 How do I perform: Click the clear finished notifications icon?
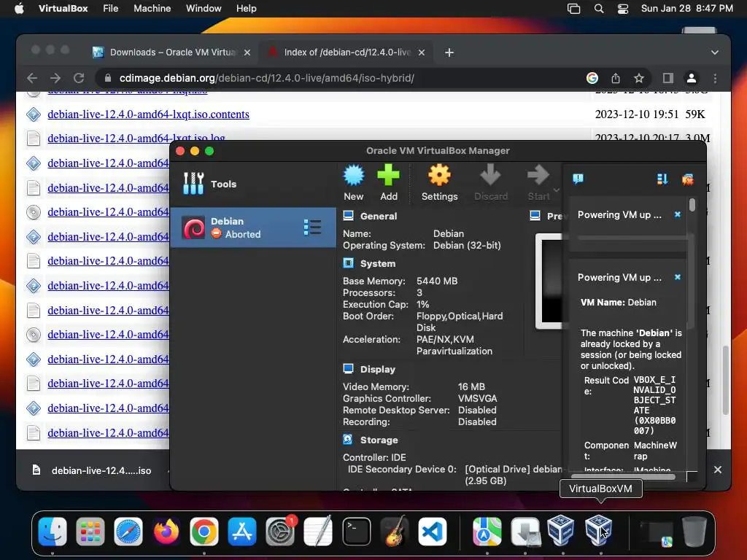(687, 179)
